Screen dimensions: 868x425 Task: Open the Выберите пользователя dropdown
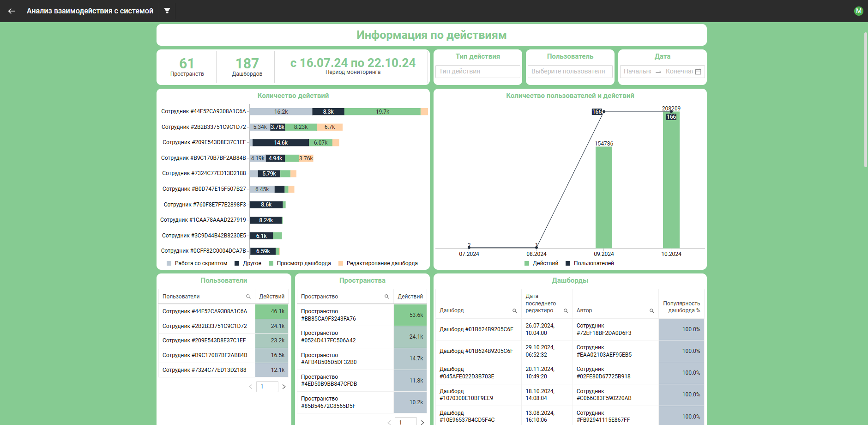coord(570,72)
